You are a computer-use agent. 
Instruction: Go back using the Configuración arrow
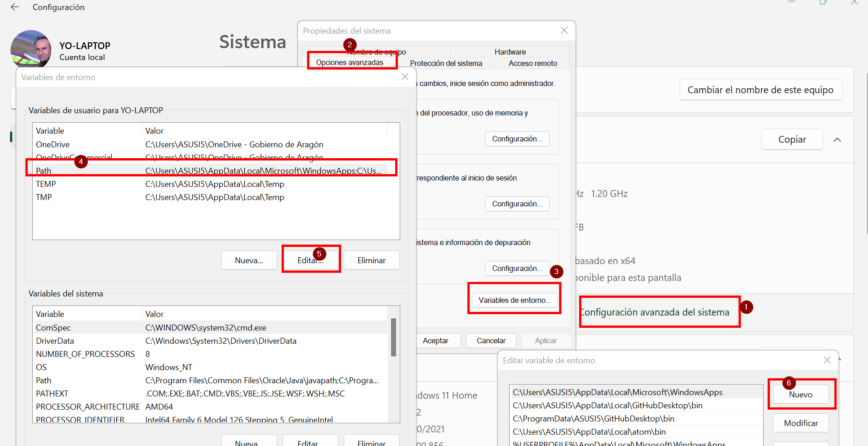15,7
